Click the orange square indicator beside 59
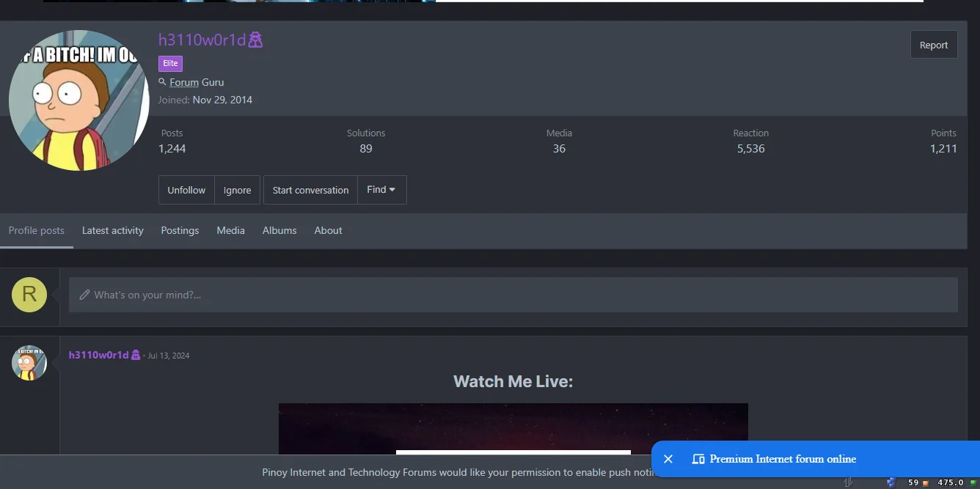Viewport: 980px width, 489px height. click(926, 483)
